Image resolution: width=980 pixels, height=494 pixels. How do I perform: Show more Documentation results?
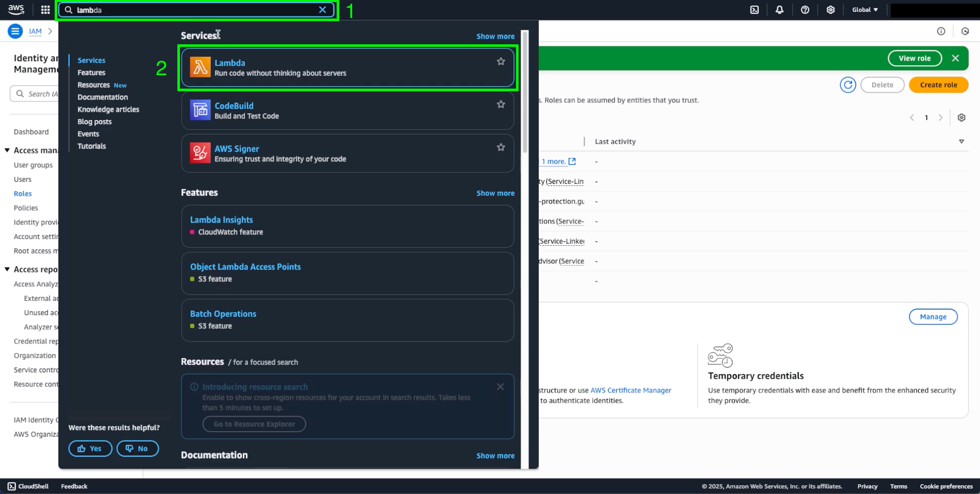(x=495, y=456)
